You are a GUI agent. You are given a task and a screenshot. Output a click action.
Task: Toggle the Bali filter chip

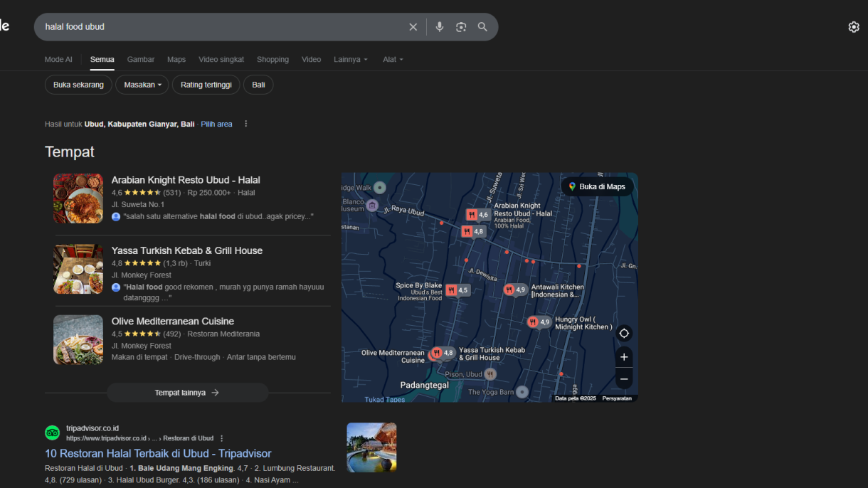click(258, 85)
